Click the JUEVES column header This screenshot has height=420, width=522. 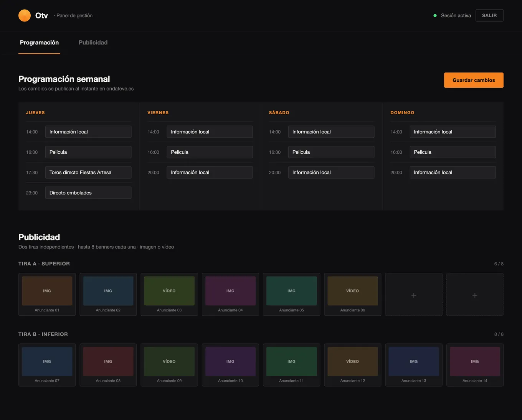(35, 113)
